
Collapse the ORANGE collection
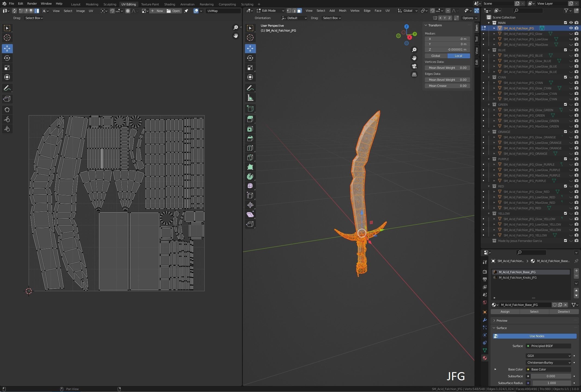[489, 132]
